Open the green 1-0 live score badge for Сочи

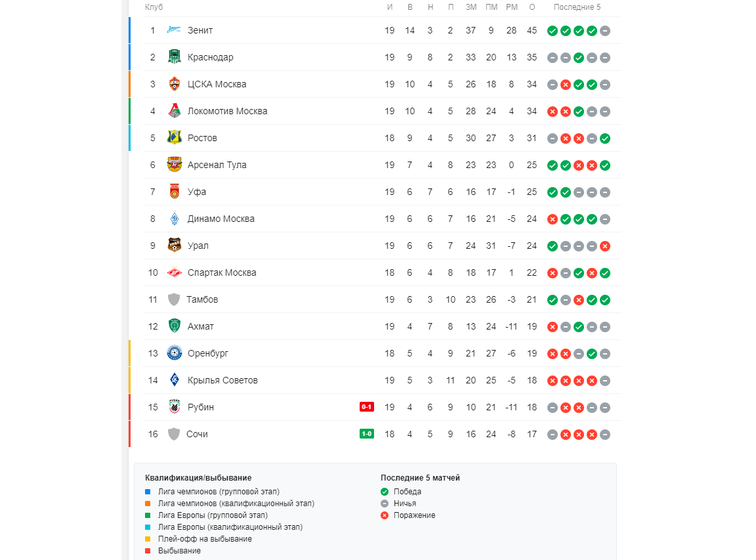coord(366,434)
